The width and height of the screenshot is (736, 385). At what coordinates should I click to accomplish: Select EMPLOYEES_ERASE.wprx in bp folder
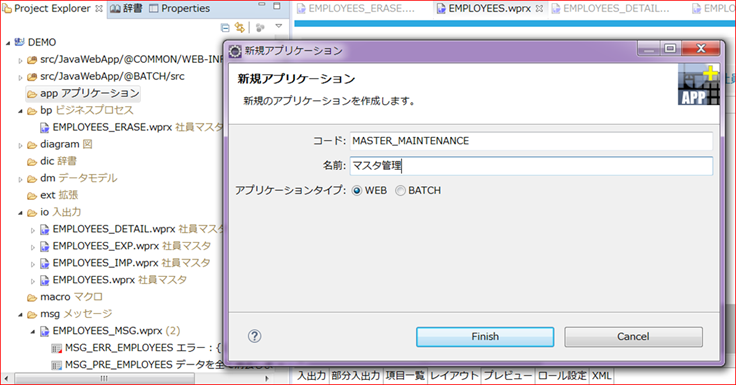point(131,127)
